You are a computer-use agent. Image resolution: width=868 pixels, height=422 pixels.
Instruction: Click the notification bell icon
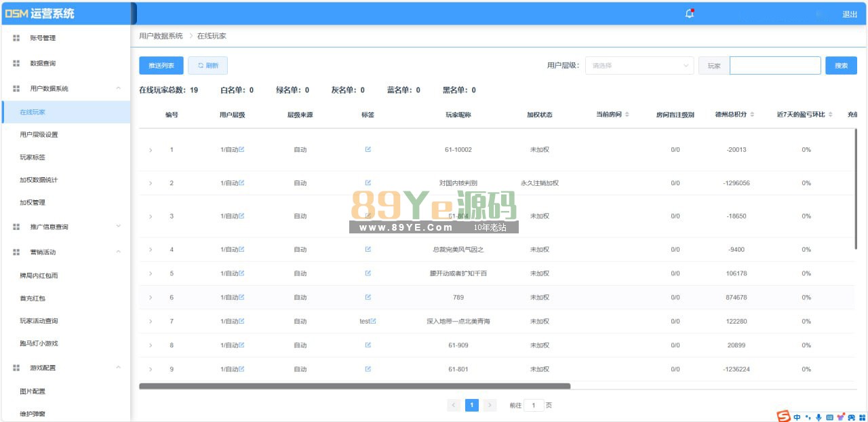[689, 14]
